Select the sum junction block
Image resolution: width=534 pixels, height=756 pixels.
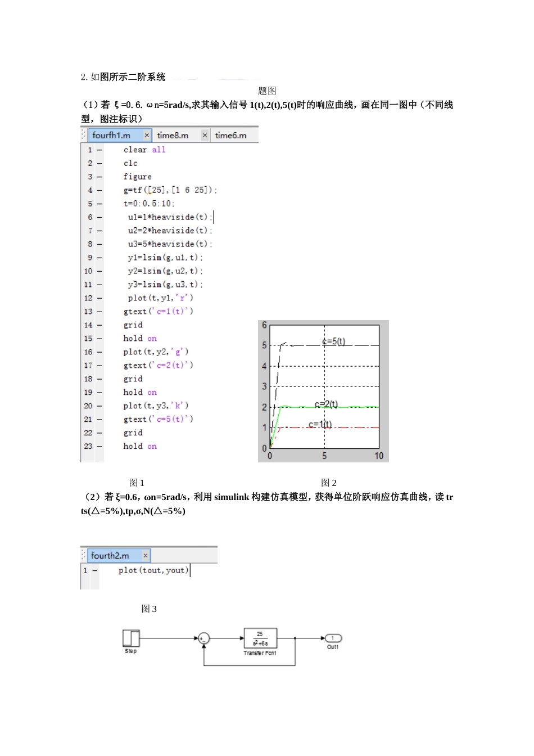click(204, 638)
